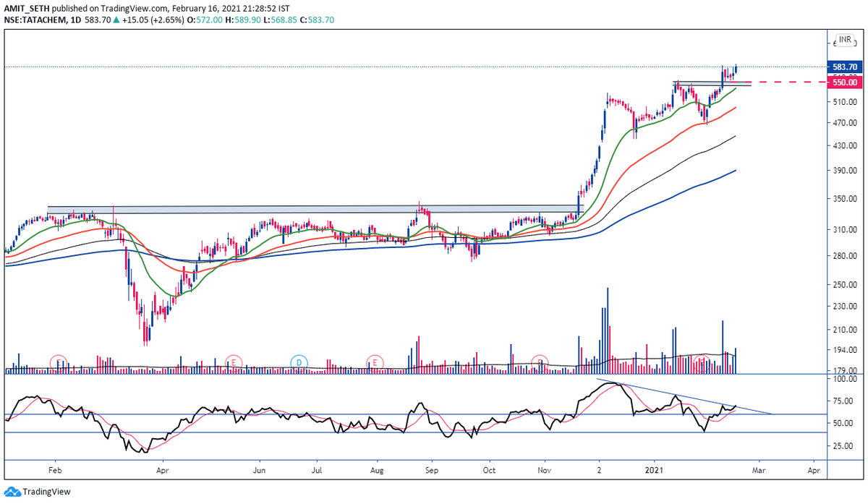The height and width of the screenshot is (504, 868).
Task: Click the 510.00 price axis label
Action: coord(844,102)
